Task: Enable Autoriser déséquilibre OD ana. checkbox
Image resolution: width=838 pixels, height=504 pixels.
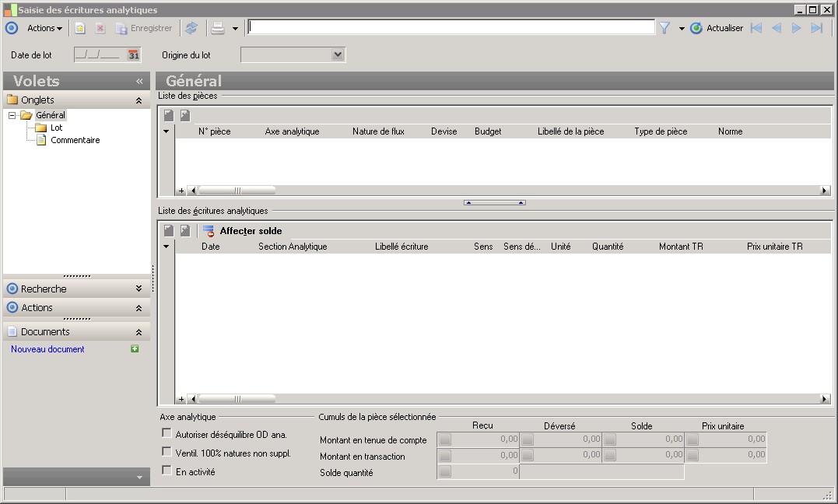Action: (x=166, y=433)
